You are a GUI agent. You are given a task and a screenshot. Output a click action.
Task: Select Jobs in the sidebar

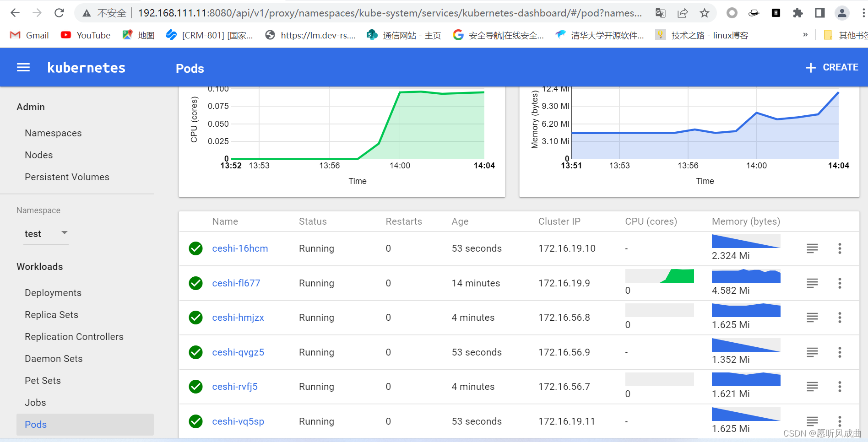[x=35, y=403]
